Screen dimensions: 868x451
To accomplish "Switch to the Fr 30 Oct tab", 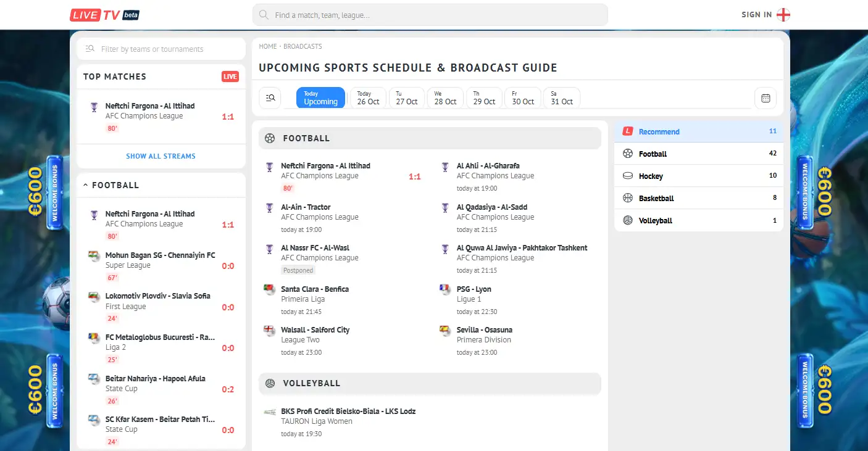I will tap(523, 98).
